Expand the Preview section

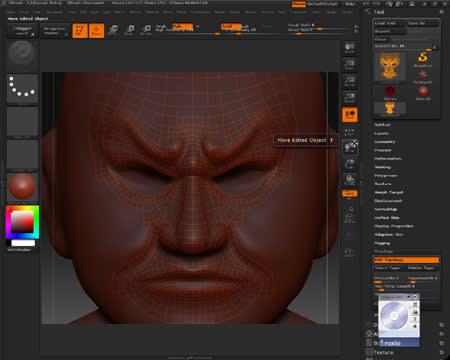tap(383, 150)
